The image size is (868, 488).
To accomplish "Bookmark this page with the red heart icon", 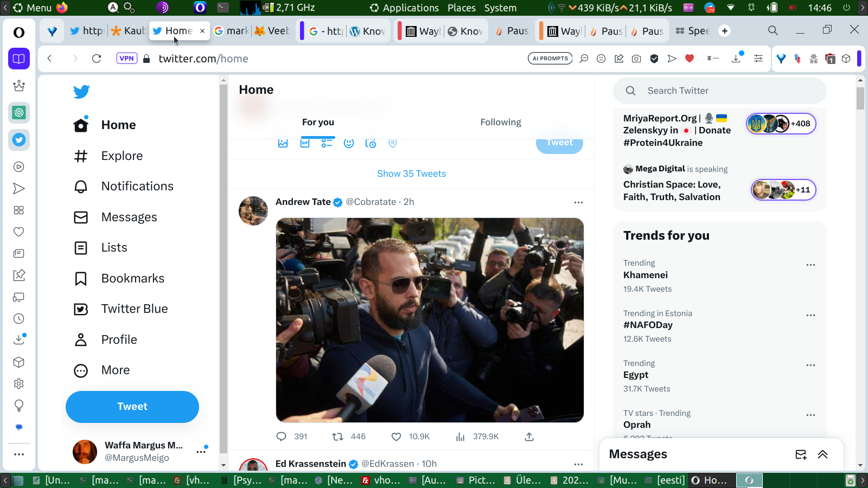I will pos(690,59).
